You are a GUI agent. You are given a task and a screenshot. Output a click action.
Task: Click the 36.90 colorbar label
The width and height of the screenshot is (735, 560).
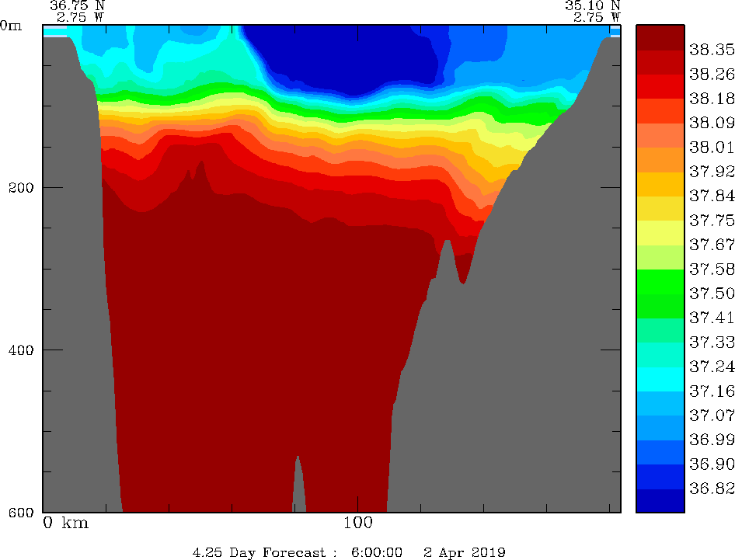[711, 464]
